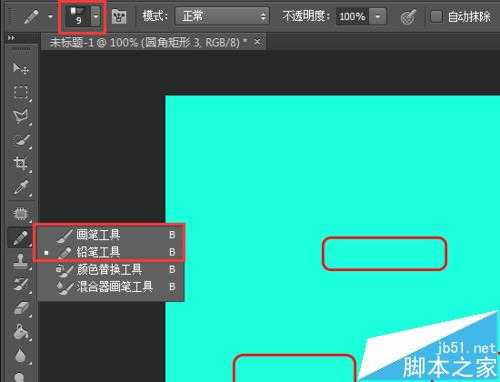
Task: Click the Pencil tool in the toolbar
Action: coord(21,238)
